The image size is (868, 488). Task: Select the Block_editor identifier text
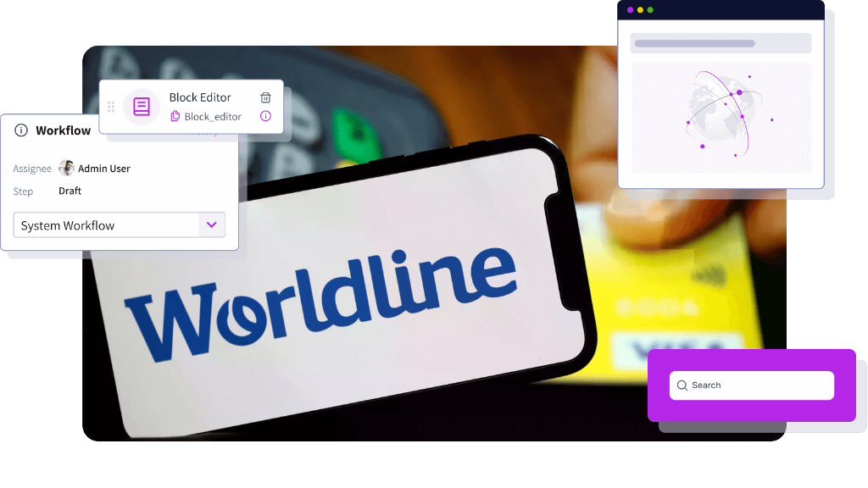click(x=213, y=117)
